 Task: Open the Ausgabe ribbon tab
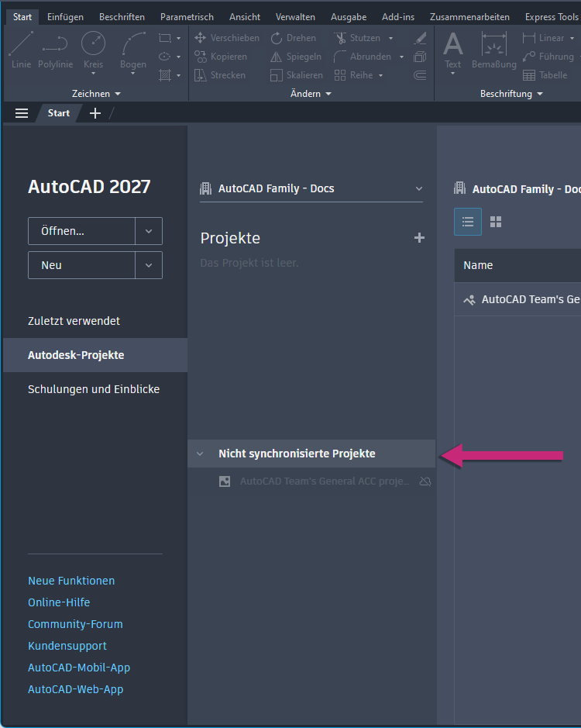pyautogui.click(x=349, y=17)
